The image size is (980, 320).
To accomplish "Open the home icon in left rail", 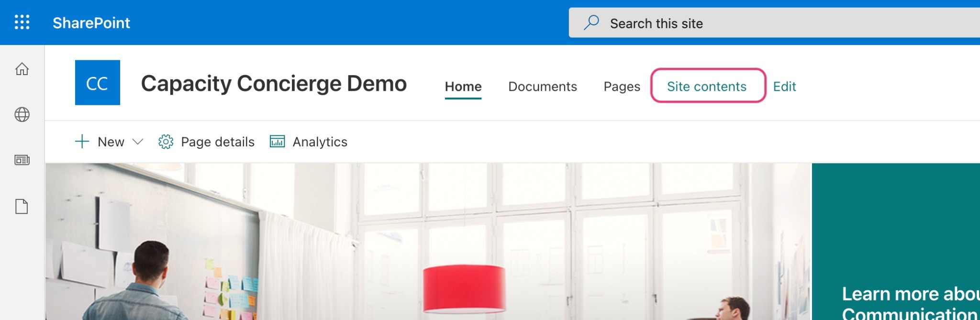I will [22, 69].
